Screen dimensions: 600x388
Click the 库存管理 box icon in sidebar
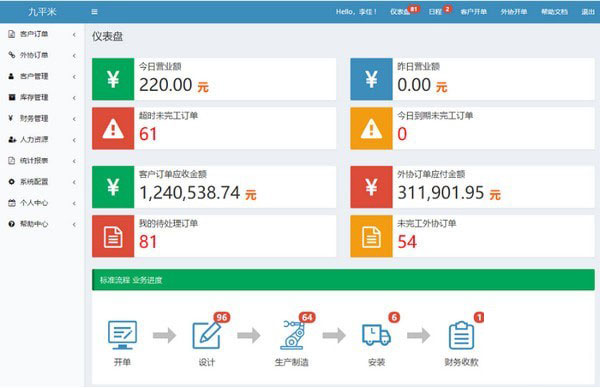coord(11,97)
